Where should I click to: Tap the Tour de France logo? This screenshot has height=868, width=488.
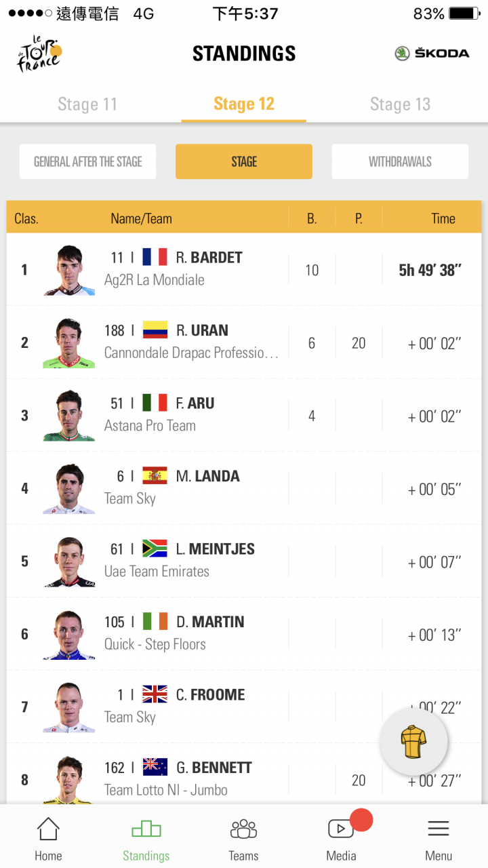(39, 53)
